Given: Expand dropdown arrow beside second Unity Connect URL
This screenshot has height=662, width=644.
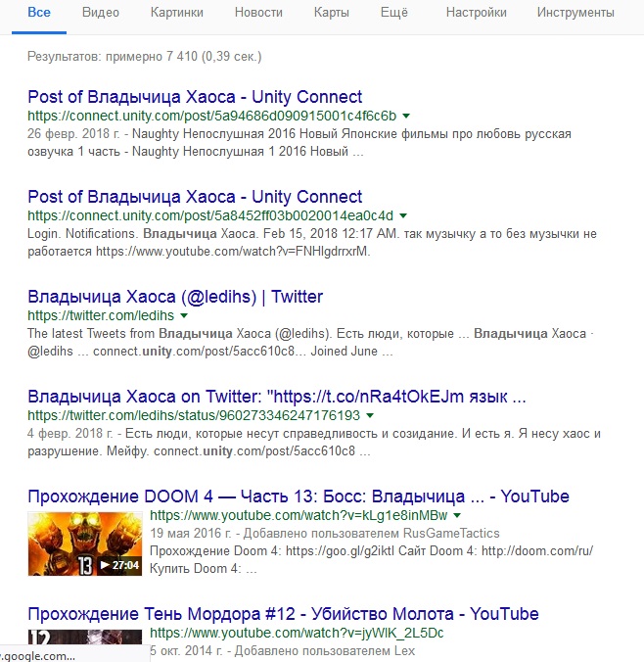Looking at the screenshot, I should 403,215.
